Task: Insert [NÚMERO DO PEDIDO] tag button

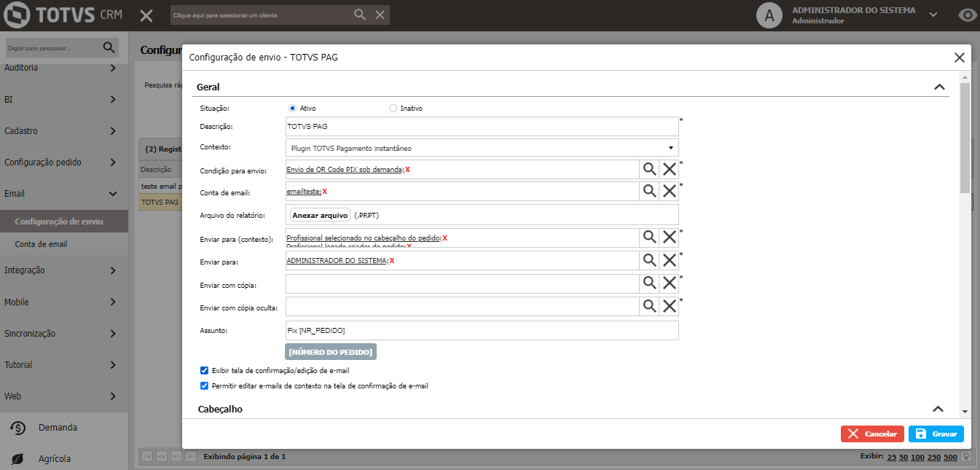Action: click(x=331, y=352)
